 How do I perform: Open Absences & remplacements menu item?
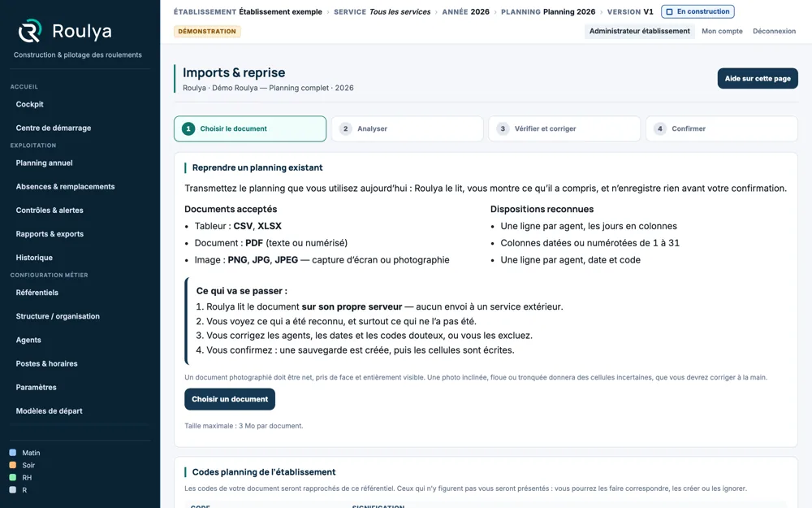[65, 187]
